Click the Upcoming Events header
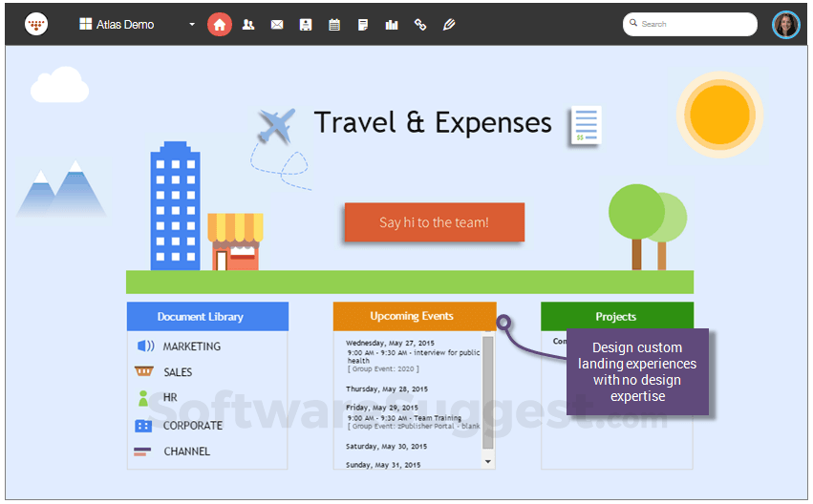 415,316
